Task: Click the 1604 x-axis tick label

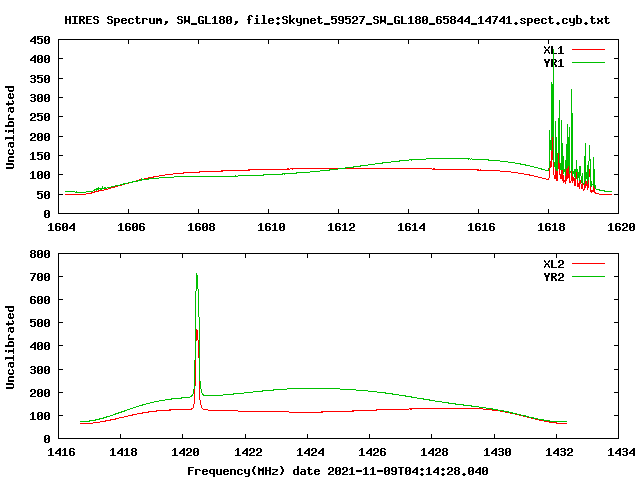Action: coord(61,227)
